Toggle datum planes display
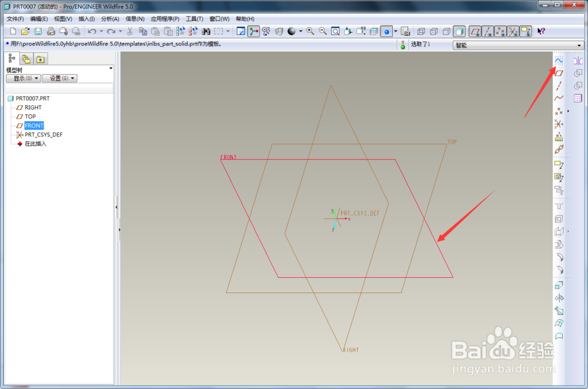 475,31
